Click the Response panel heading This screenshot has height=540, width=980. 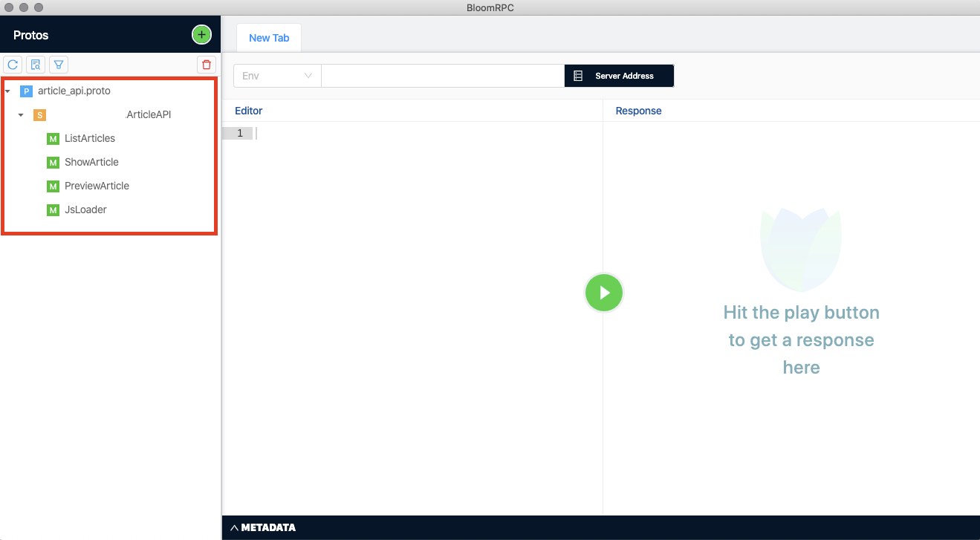click(638, 111)
